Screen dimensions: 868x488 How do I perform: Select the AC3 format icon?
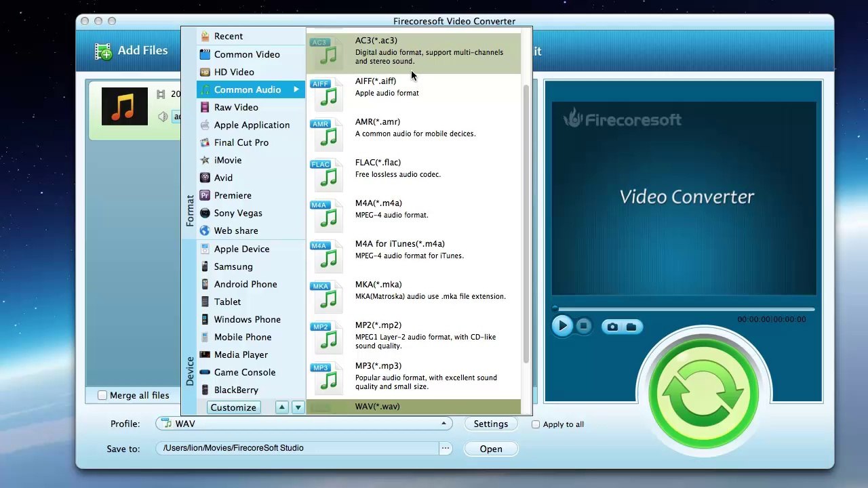(x=328, y=53)
